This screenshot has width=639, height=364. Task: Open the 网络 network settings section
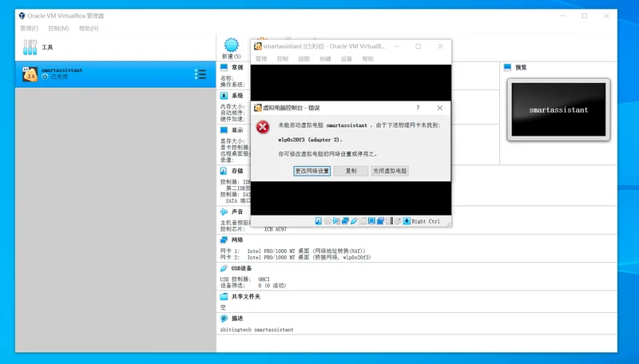pos(237,239)
